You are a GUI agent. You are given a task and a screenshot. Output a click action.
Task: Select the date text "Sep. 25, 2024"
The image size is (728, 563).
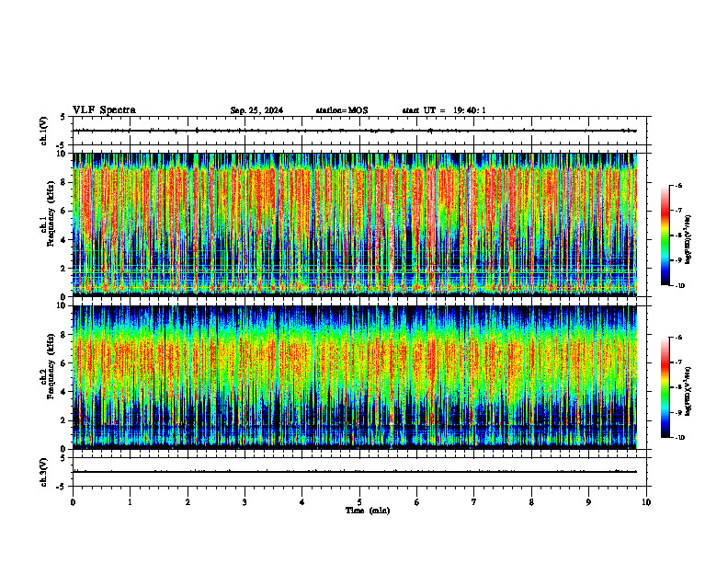[256, 110]
